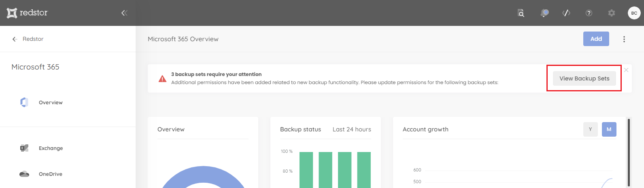Viewport: 644px width, 188px height.
Task: Go back to Redstor with arrow
Action: pos(15,39)
